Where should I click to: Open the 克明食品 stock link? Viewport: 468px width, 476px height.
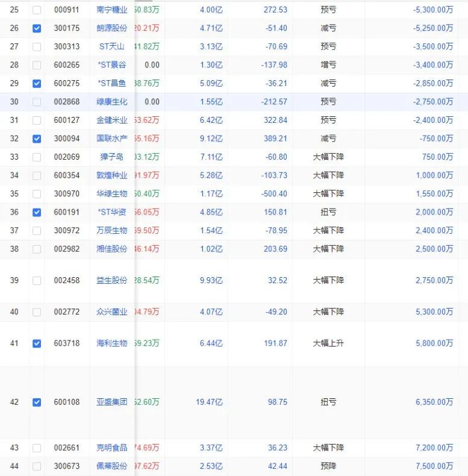coord(111,448)
